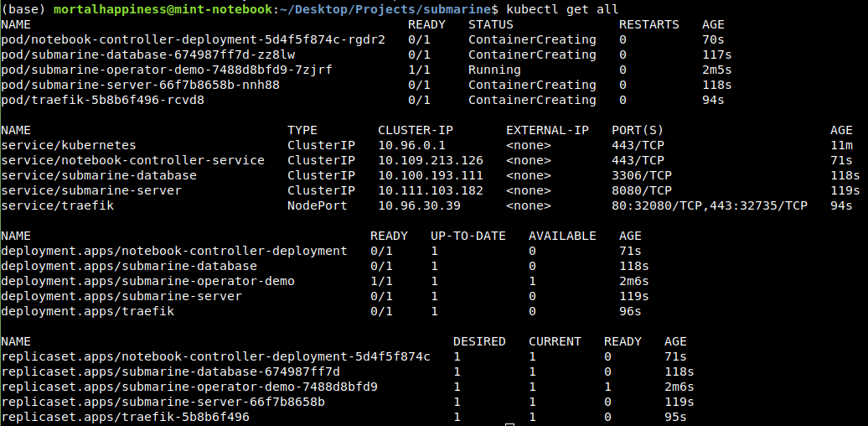Click the CURRENT column header
The width and height of the screenshot is (868, 426).
[555, 341]
